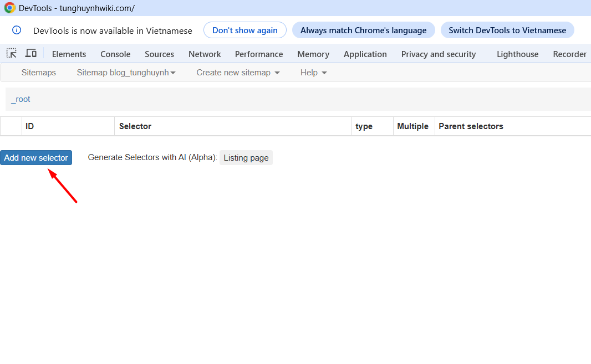Click the info icon in language banner
The height and width of the screenshot is (364, 591).
click(17, 30)
